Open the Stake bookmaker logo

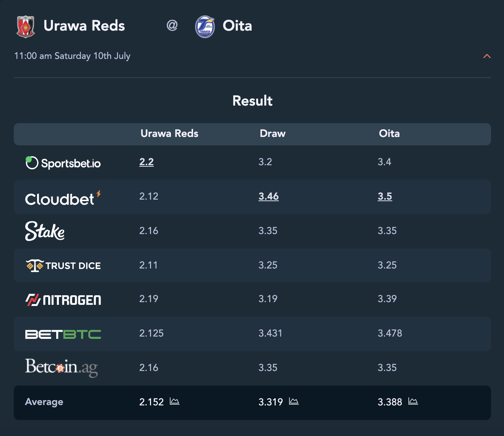point(45,231)
